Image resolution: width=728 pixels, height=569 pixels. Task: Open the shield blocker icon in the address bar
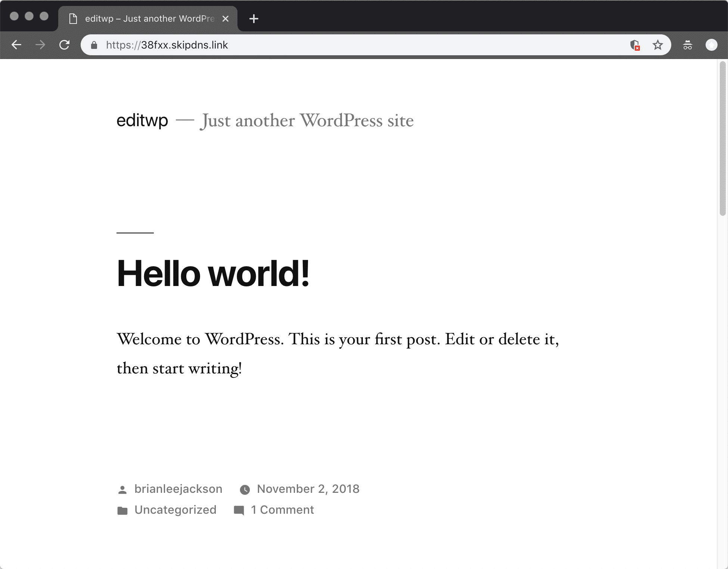coord(635,45)
